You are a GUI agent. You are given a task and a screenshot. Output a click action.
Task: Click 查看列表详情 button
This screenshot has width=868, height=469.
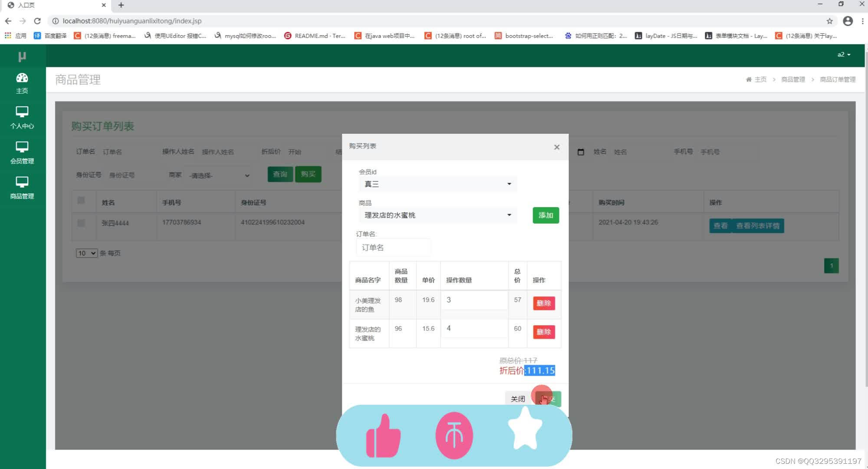[758, 226]
